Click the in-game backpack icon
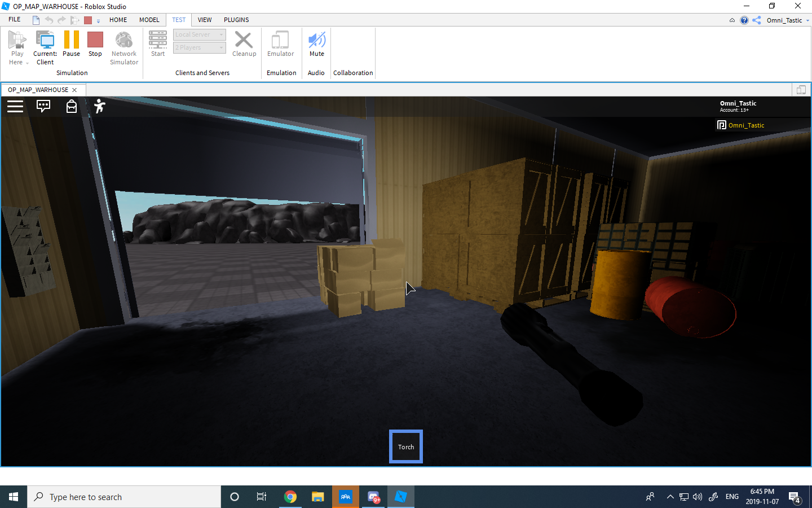Image resolution: width=812 pixels, height=508 pixels. pos(72,106)
